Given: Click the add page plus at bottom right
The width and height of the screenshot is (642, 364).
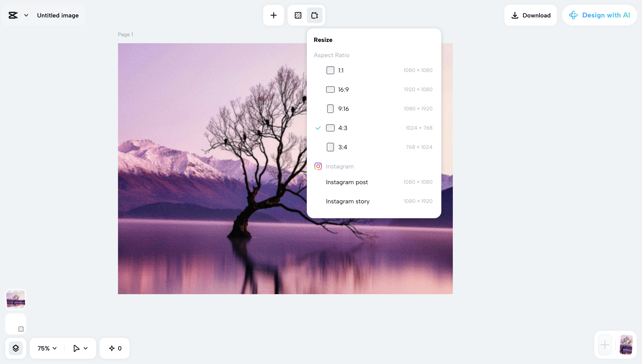Looking at the screenshot, I should 605,345.
